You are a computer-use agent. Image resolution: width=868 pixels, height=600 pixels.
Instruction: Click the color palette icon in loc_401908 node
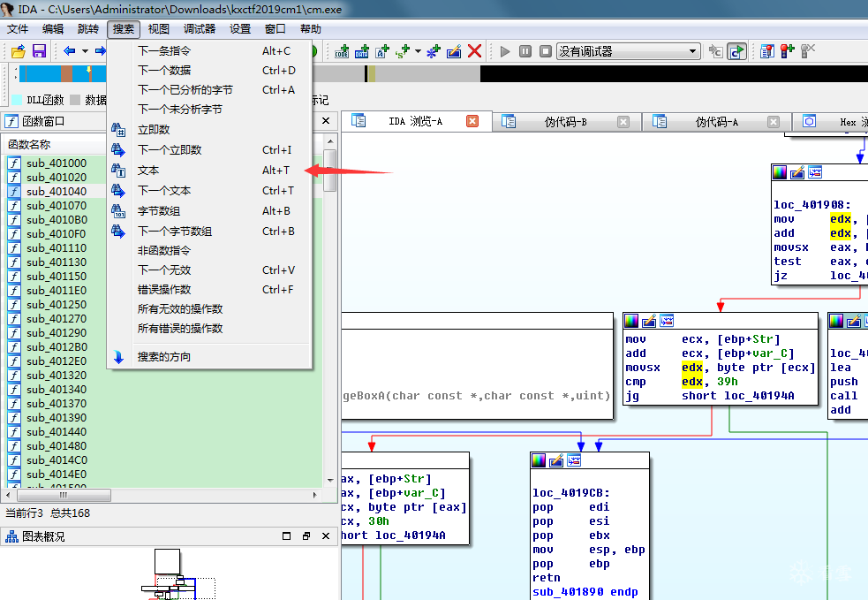pos(780,173)
